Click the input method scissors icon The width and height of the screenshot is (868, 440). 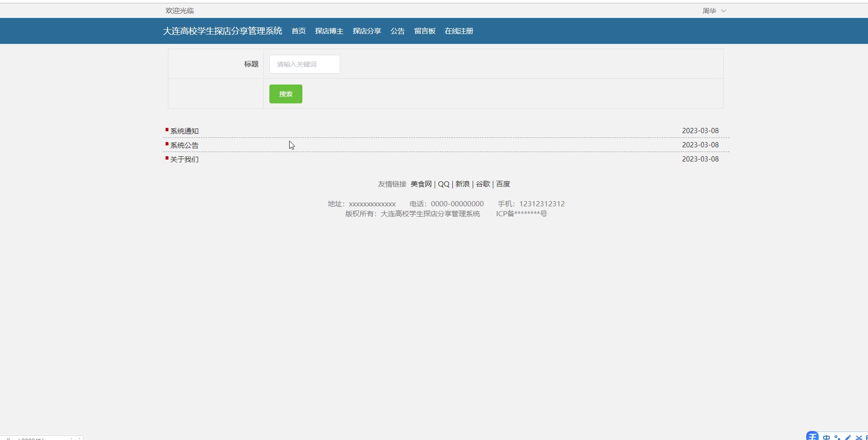point(859,438)
